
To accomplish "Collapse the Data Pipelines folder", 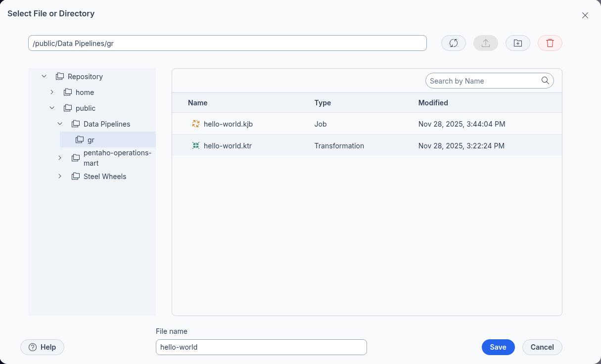I will click(x=60, y=124).
